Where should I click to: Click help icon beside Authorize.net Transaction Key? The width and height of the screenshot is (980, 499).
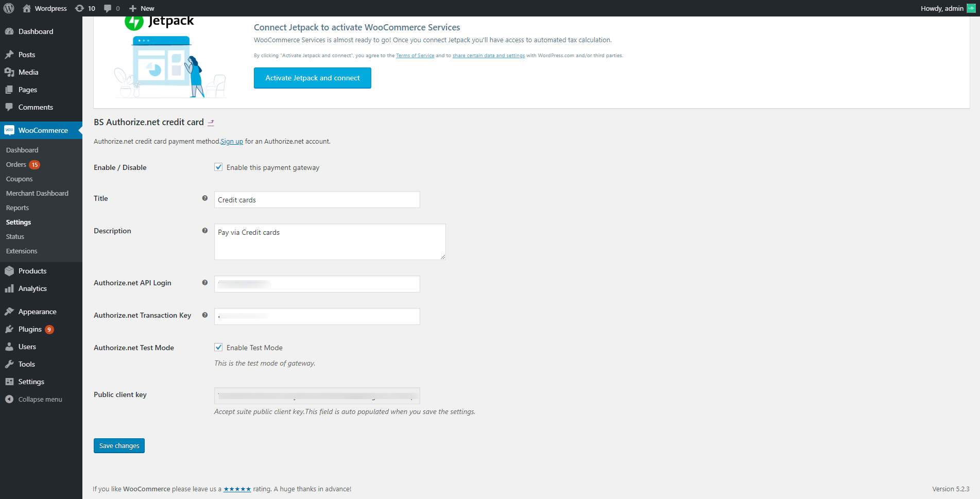pyautogui.click(x=205, y=315)
